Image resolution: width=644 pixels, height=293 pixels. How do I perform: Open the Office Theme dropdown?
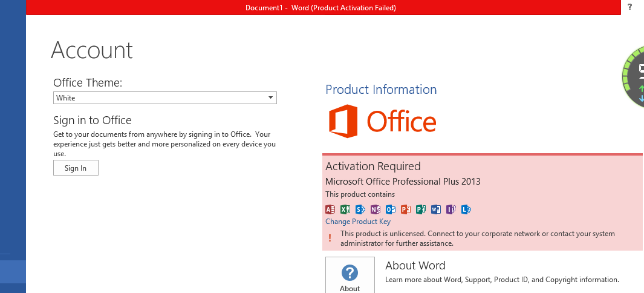[x=165, y=98]
